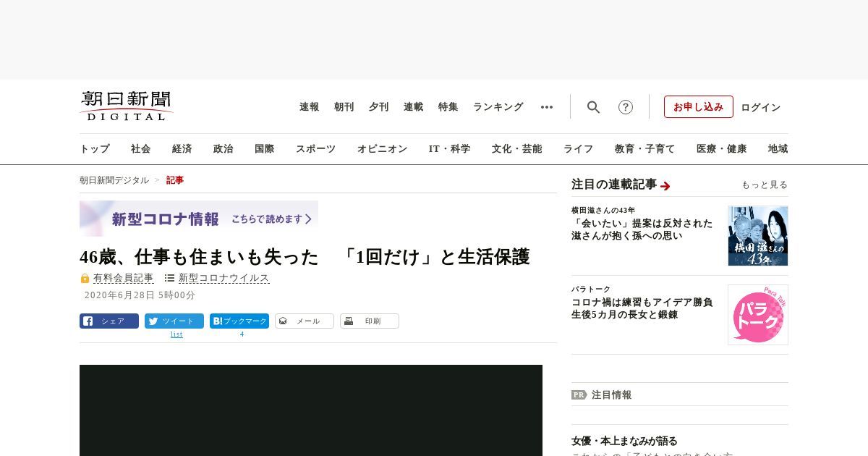
Task: Click 朝日新聞デジタル breadcrumb link
Action: 114,180
